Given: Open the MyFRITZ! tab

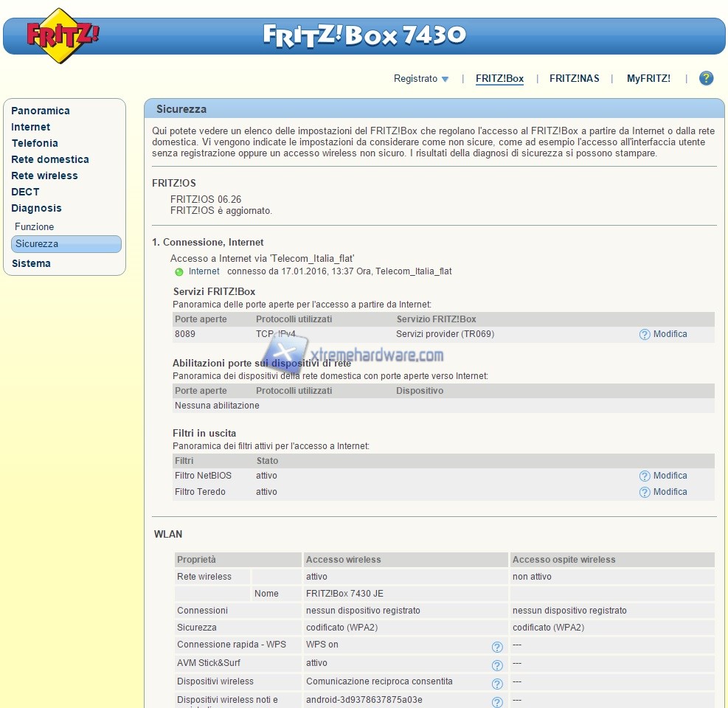Looking at the screenshot, I should 648,79.
